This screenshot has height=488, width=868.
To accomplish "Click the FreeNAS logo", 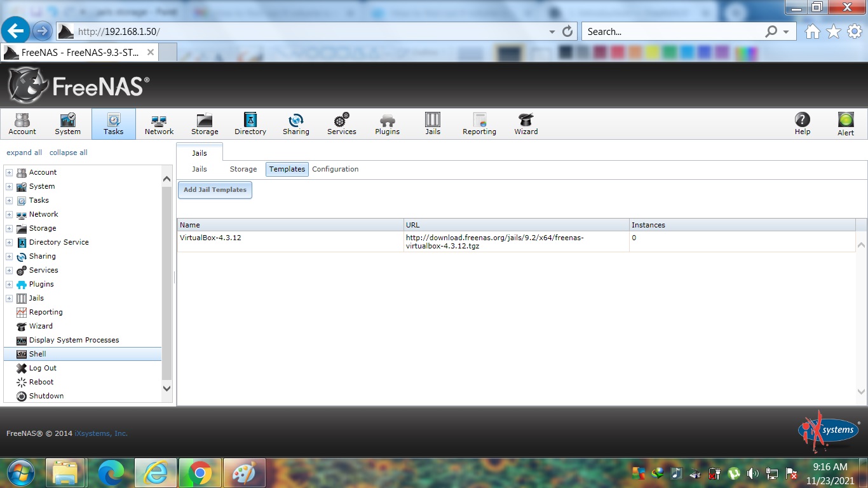I will tap(79, 85).
